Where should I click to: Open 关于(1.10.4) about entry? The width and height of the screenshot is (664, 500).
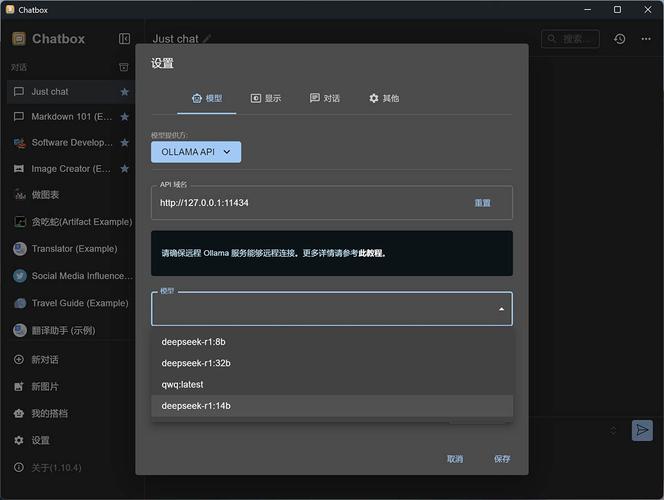[70, 467]
